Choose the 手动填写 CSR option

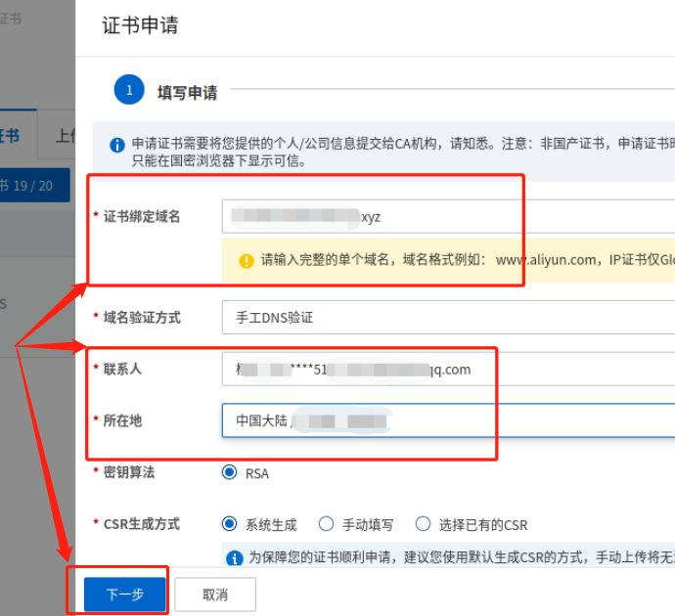327,525
